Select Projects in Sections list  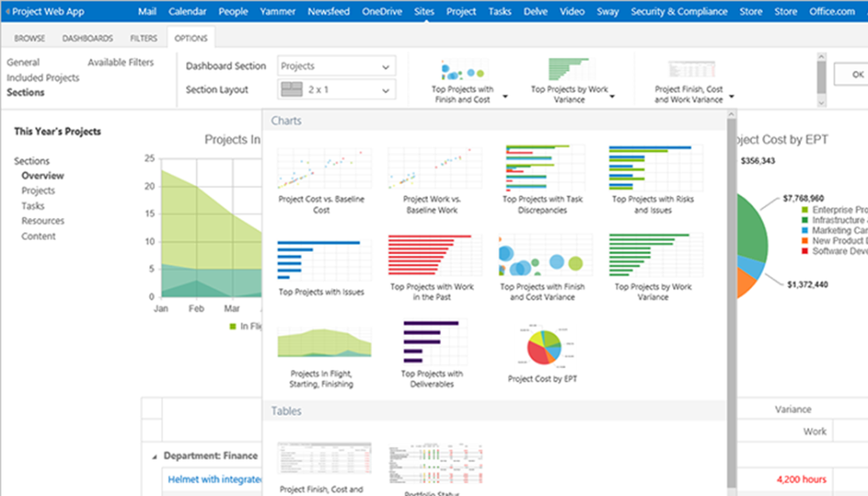coord(38,191)
